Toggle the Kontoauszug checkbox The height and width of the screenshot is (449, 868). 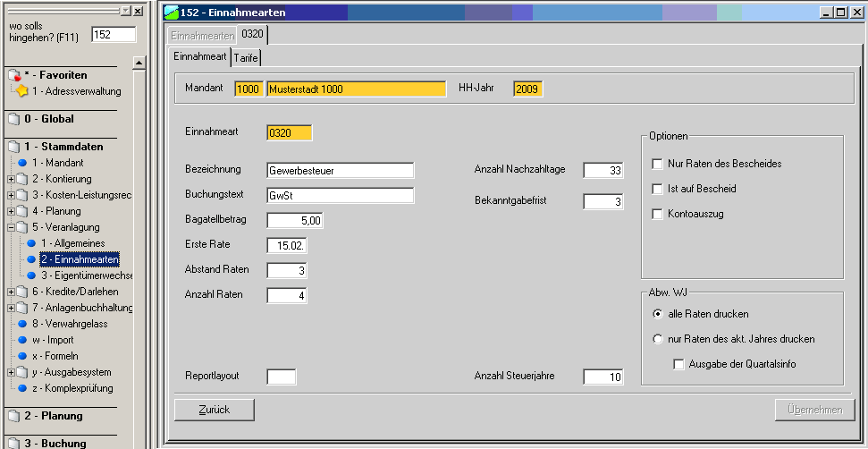658,214
